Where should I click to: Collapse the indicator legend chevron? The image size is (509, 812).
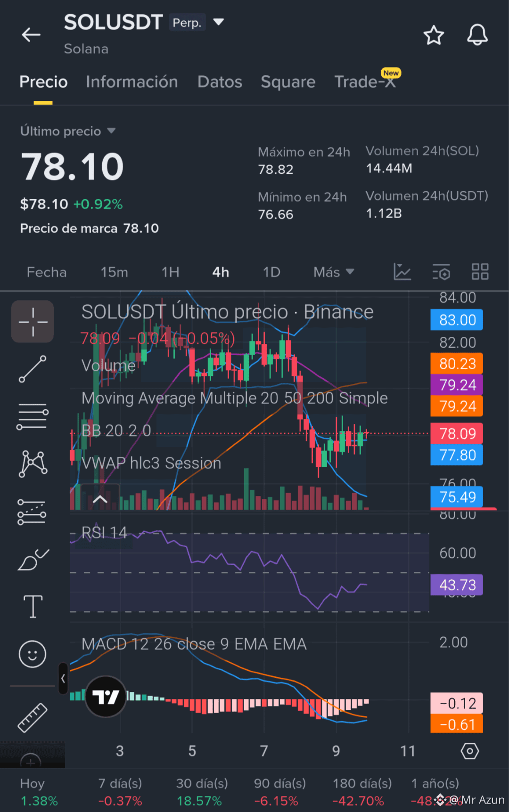100,499
